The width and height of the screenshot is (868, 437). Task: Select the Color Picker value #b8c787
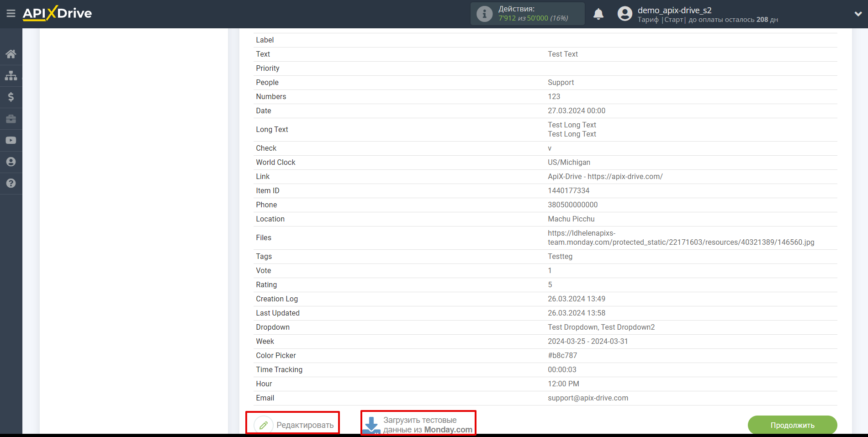click(x=562, y=355)
